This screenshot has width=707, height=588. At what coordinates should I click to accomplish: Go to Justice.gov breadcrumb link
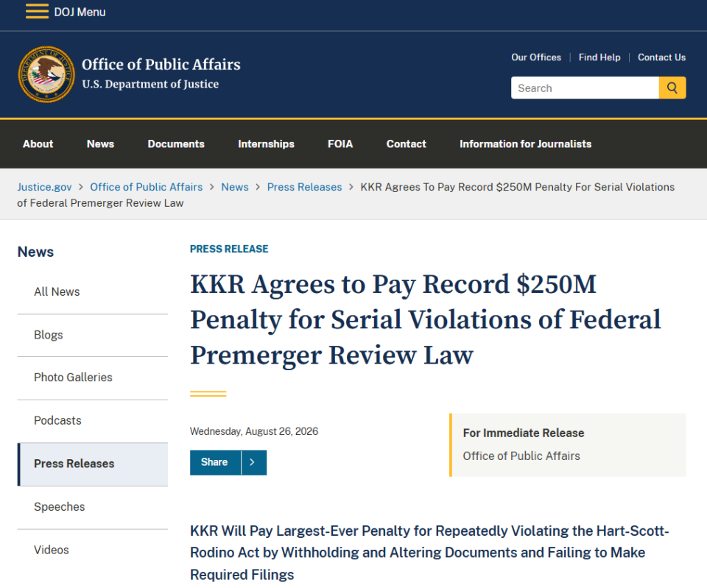pyautogui.click(x=44, y=187)
